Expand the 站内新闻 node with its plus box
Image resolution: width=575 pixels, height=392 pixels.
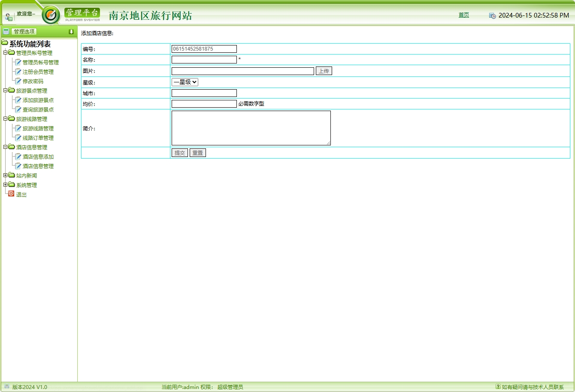(x=6, y=175)
